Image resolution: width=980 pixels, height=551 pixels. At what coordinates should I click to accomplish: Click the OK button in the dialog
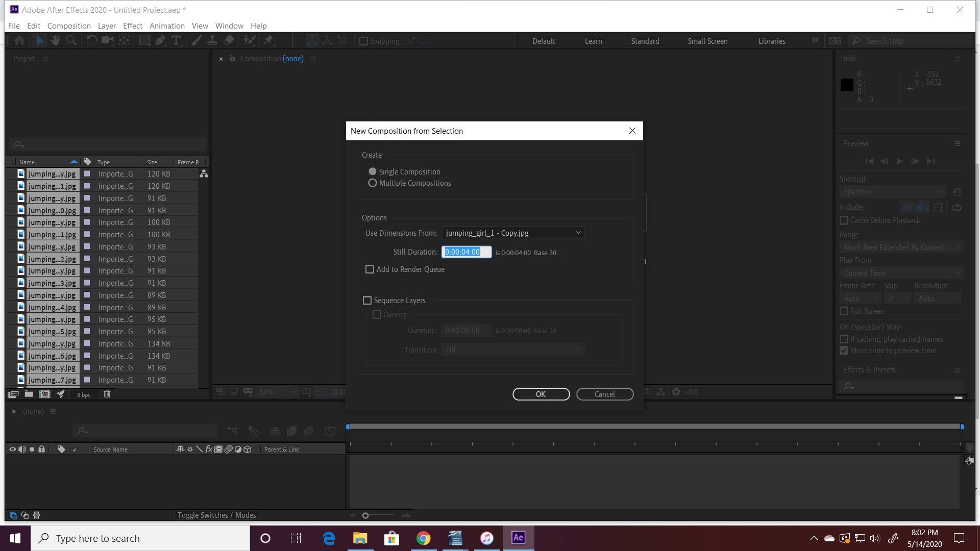pos(541,394)
